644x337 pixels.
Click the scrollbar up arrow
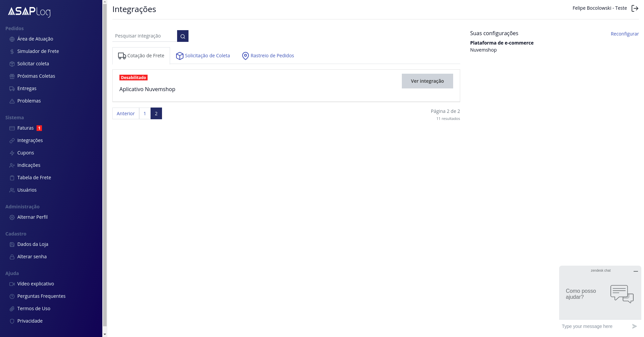[105, 2]
